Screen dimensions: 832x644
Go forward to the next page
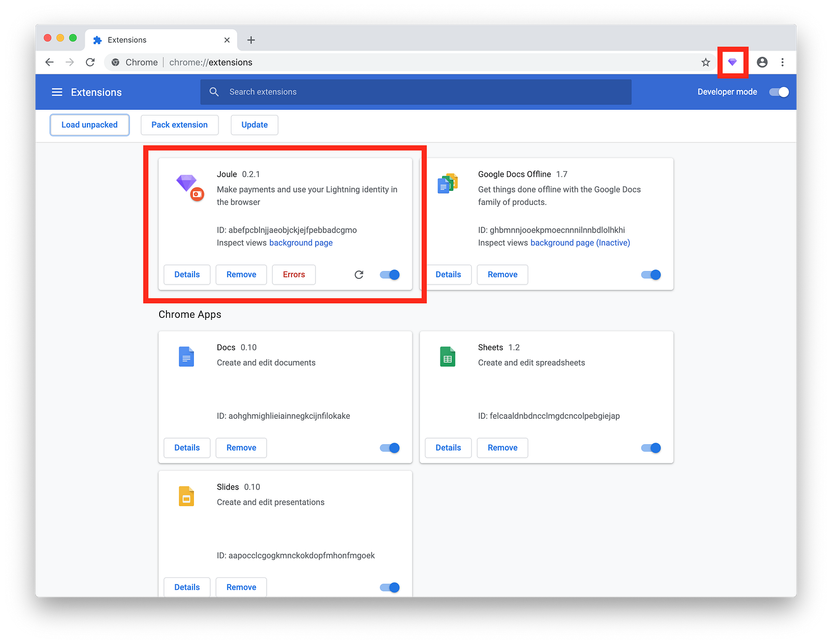coord(70,62)
